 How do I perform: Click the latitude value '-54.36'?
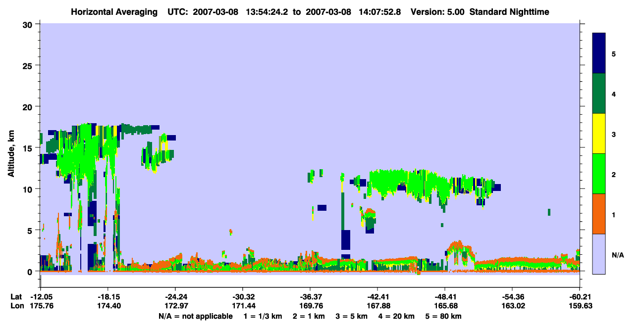(x=512, y=297)
